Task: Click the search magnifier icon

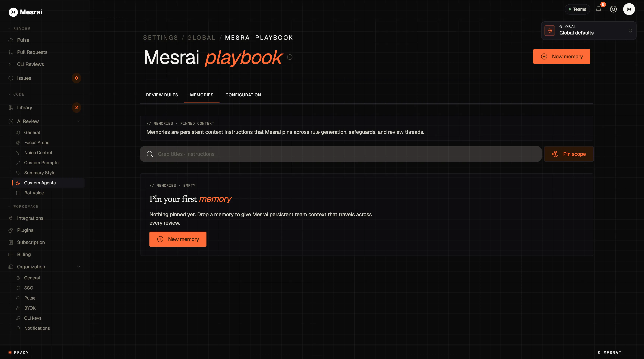Action: 150,154
